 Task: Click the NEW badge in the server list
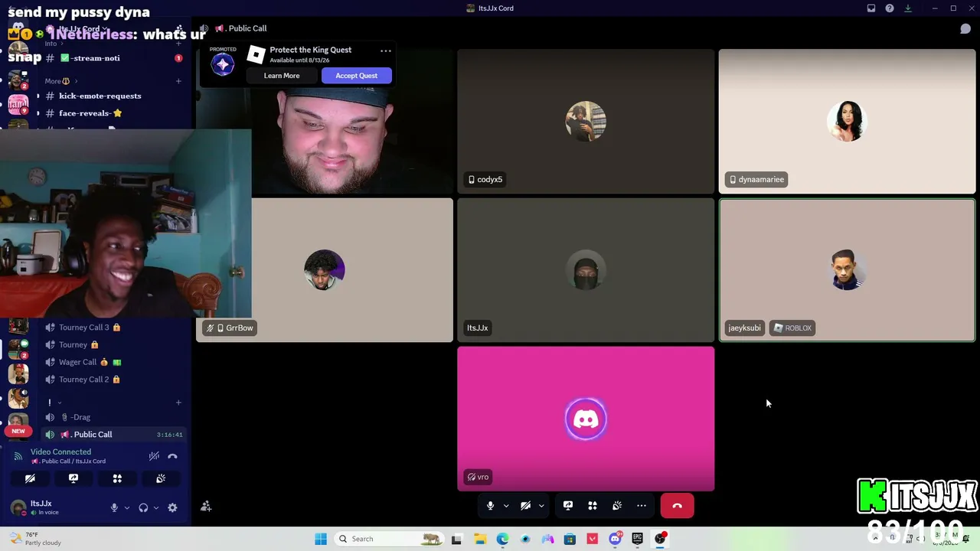pos(18,431)
